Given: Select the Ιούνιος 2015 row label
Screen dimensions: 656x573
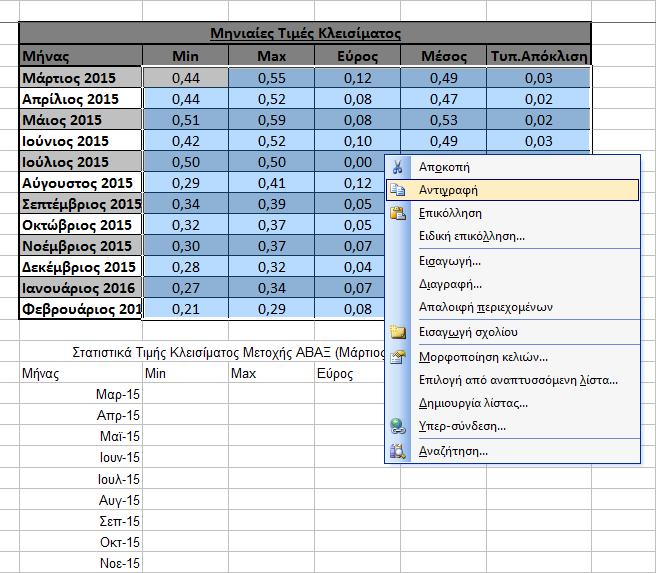Looking at the screenshot, I should tap(81, 141).
